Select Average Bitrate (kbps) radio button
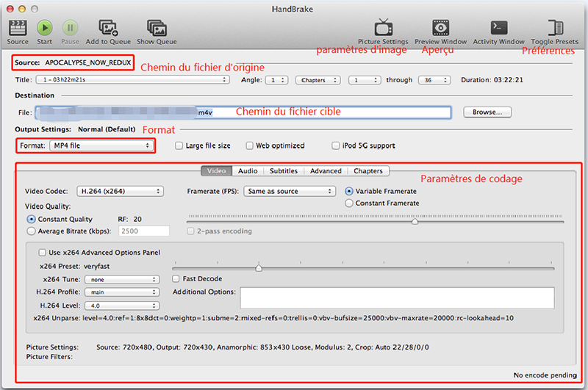The image size is (588, 390). (x=32, y=231)
